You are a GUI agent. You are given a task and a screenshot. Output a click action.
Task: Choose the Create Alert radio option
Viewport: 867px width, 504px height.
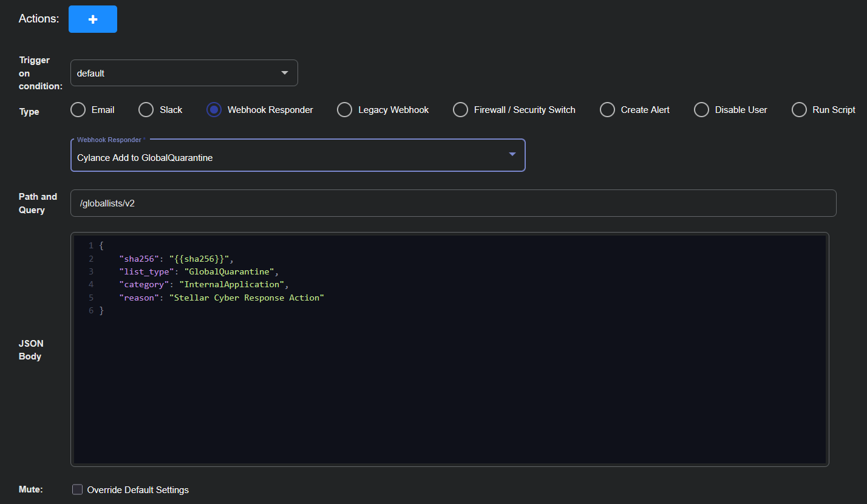tap(607, 110)
